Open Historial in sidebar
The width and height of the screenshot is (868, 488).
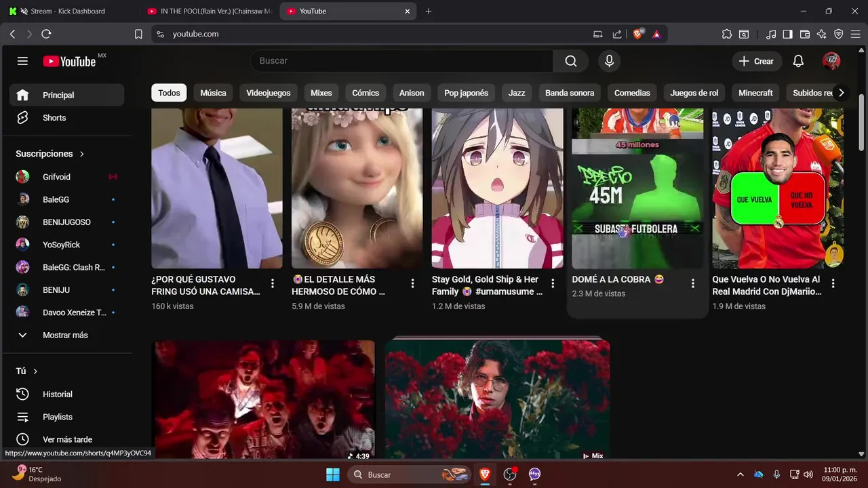[66, 394]
